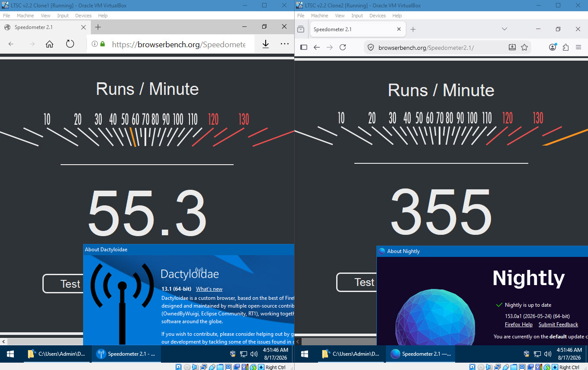Go back in the Nightly browser
The height and width of the screenshot is (370, 588).
click(317, 47)
